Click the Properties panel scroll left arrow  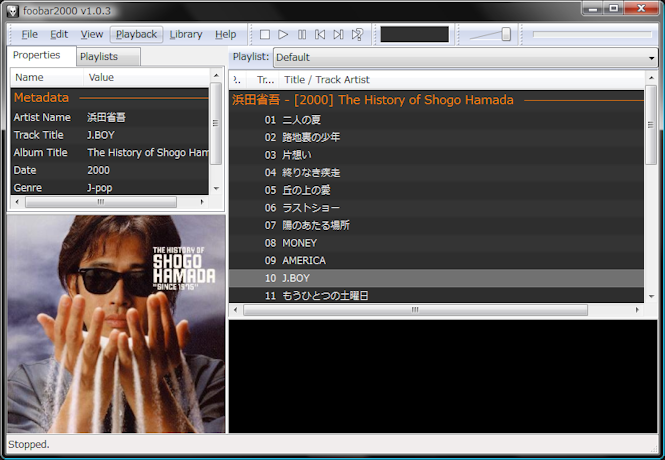point(17,202)
